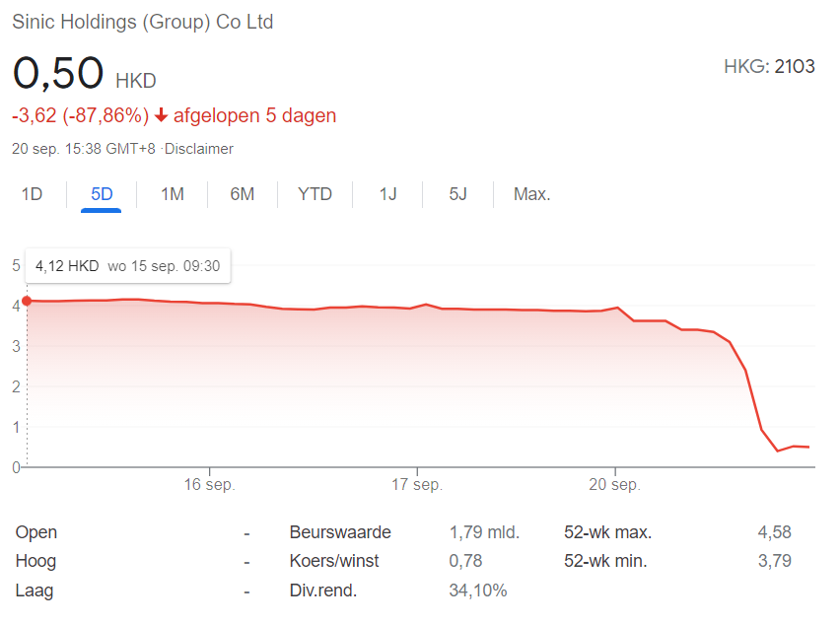
Task: Click the red chart start point marker
Action: (27, 301)
